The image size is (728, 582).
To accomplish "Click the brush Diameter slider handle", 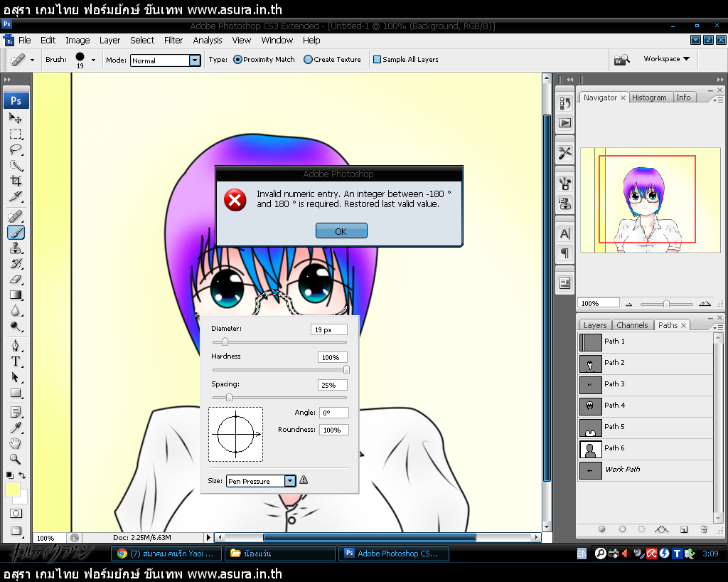I will click(x=225, y=342).
